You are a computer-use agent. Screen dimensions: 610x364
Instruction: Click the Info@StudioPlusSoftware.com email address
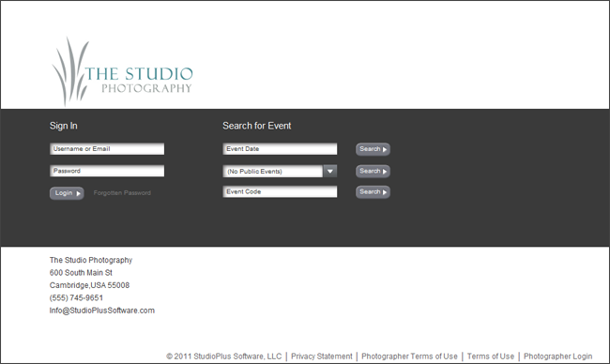click(x=102, y=311)
